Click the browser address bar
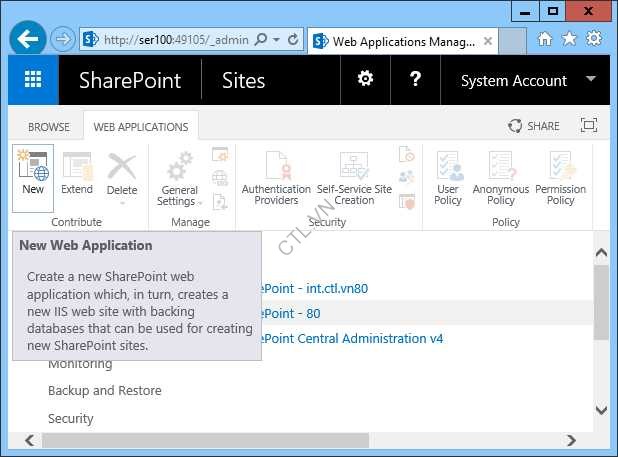The height and width of the screenshot is (457, 618). pos(175,40)
